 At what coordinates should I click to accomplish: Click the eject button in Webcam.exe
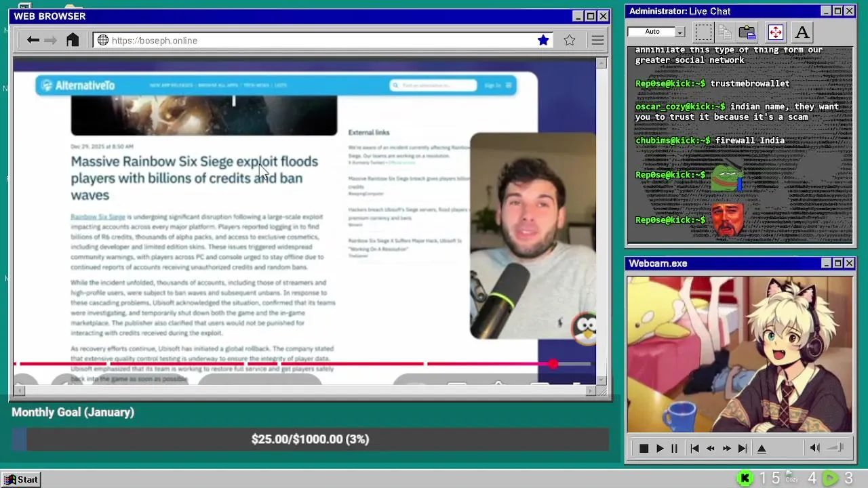tap(762, 448)
